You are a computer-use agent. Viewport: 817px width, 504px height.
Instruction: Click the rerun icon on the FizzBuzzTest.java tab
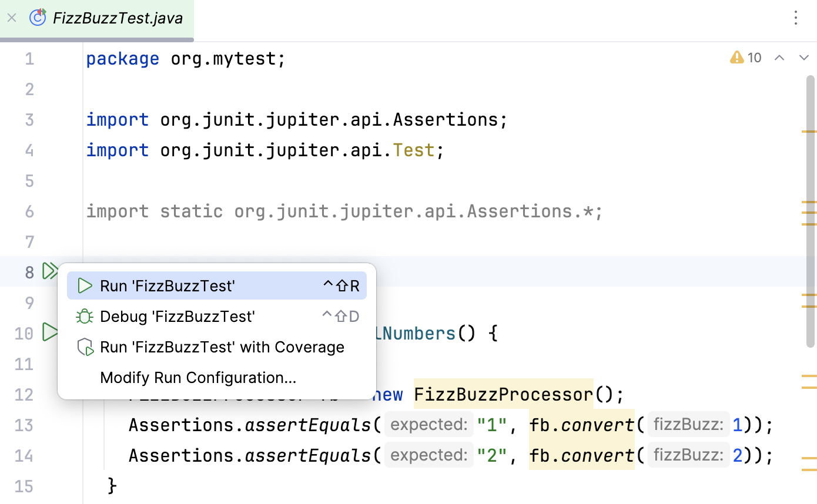[x=37, y=18]
